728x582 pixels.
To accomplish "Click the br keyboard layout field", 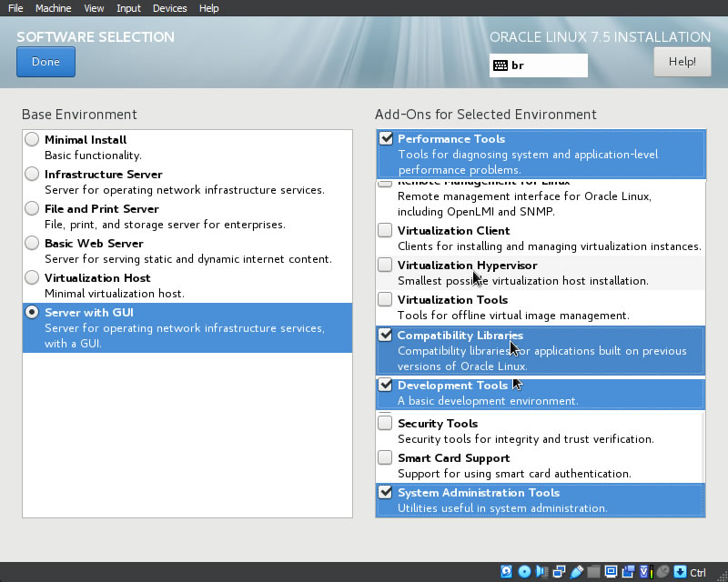I will click(539, 65).
